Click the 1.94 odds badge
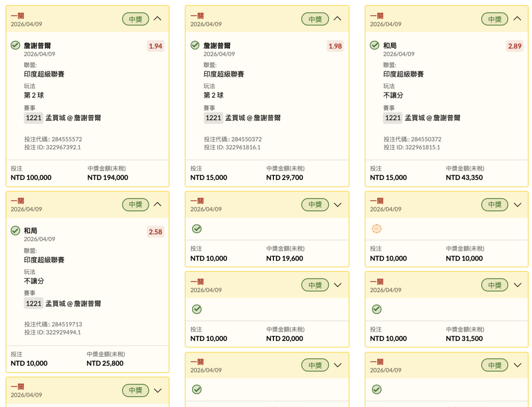532x407 pixels. (155, 46)
